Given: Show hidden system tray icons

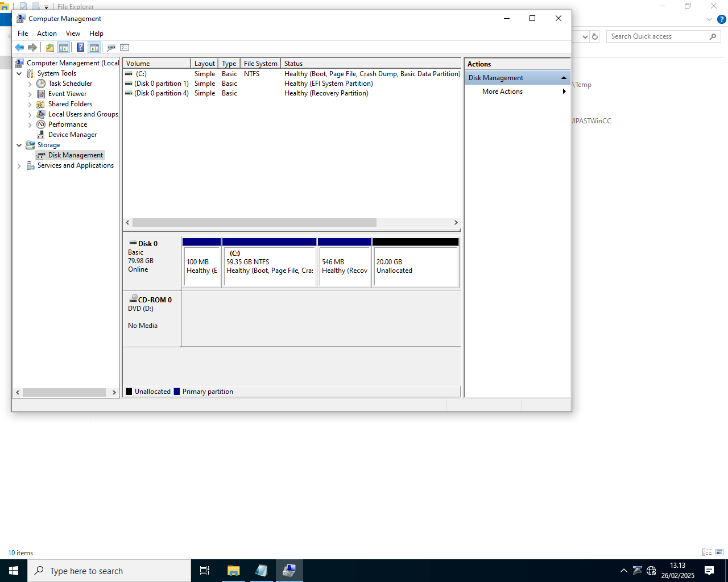Looking at the screenshot, I should pyautogui.click(x=623, y=571).
